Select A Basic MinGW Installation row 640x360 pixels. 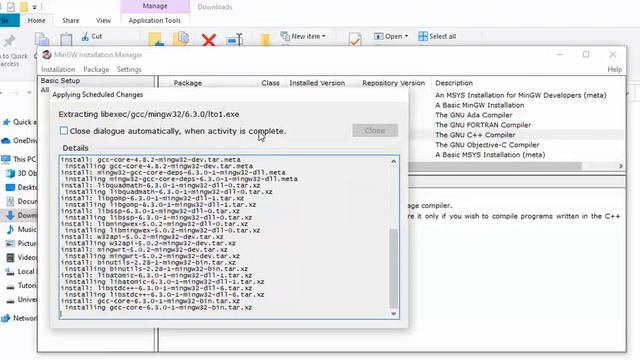tap(480, 105)
